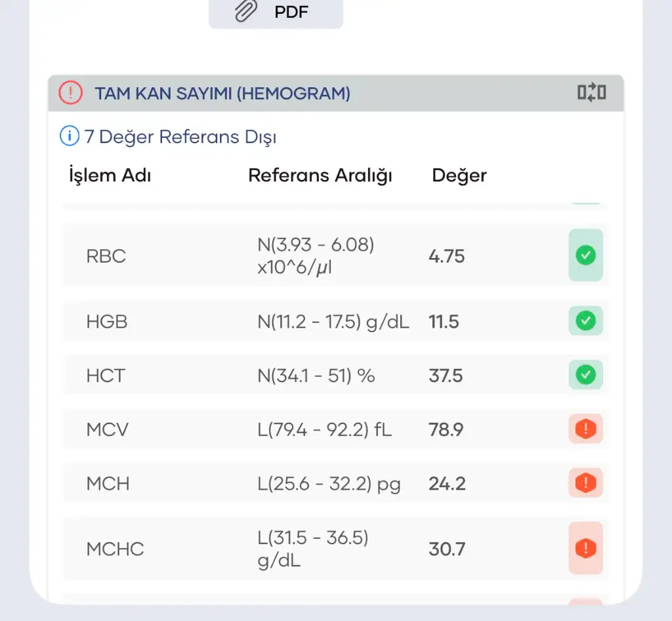The width and height of the screenshot is (672, 621).
Task: Select the HGB test name
Action: point(107,322)
